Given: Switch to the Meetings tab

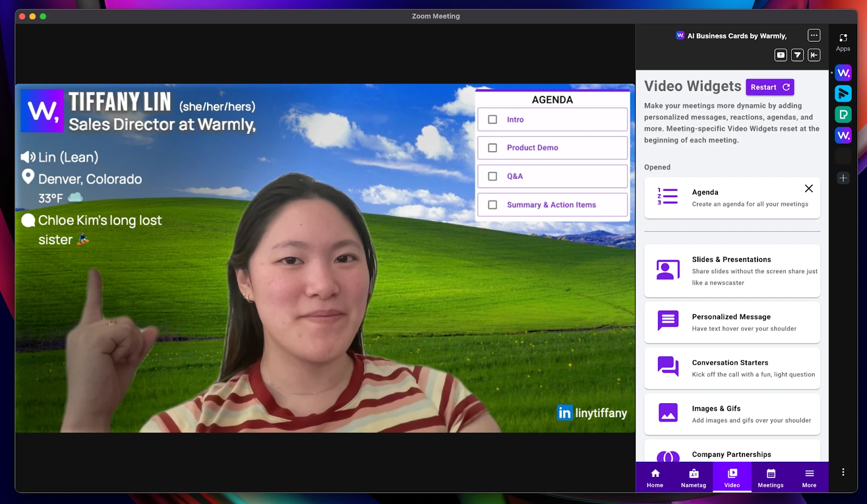Looking at the screenshot, I should pyautogui.click(x=771, y=477).
